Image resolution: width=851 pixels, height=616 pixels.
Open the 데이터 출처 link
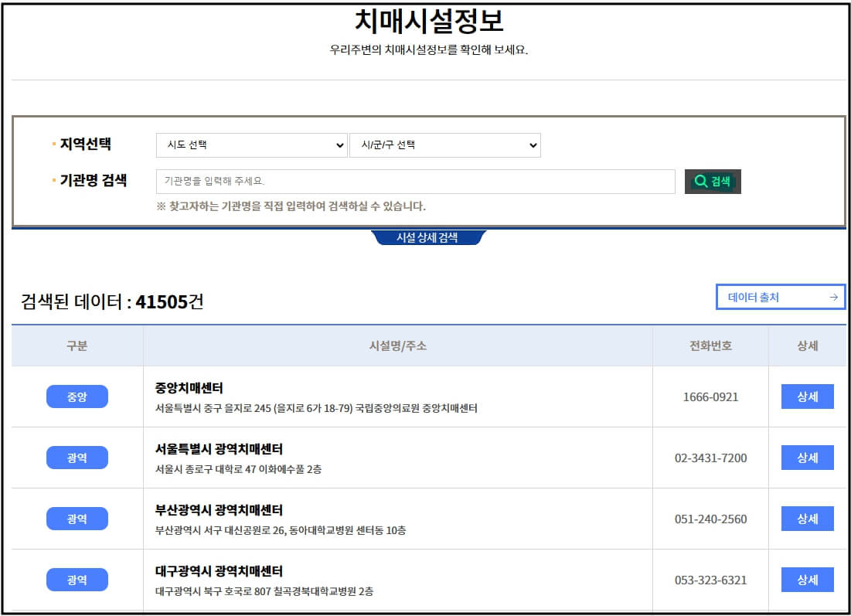780,297
